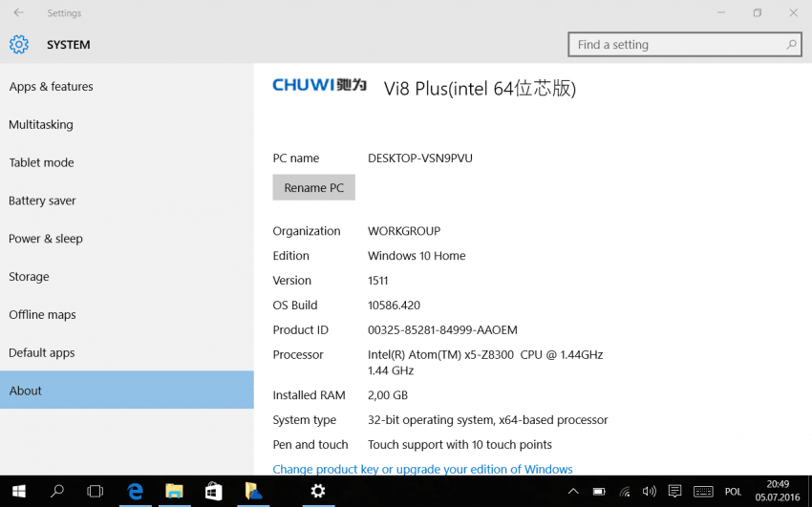Click the PC name DESKTOP-VSN9PVU
This screenshot has width=812, height=507.
pyautogui.click(x=420, y=158)
